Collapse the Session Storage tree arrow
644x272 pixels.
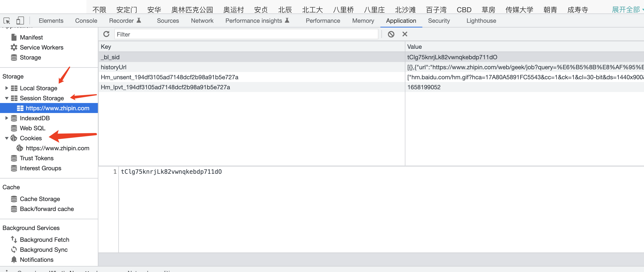pyautogui.click(x=7, y=98)
